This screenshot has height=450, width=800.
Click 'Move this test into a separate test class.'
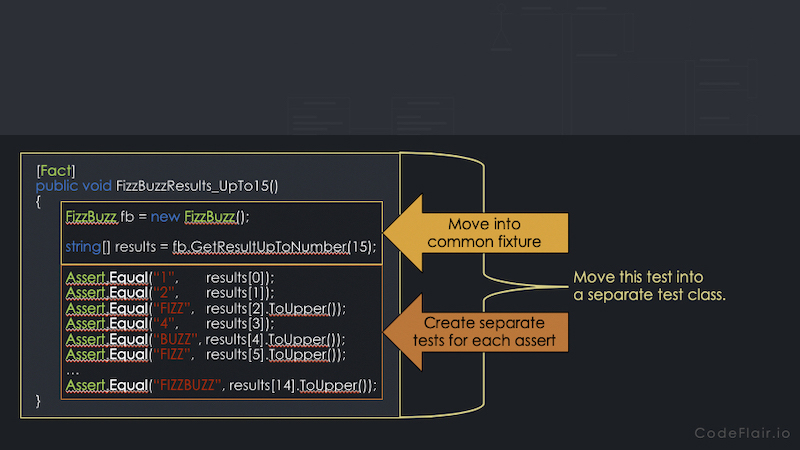[x=649, y=286]
